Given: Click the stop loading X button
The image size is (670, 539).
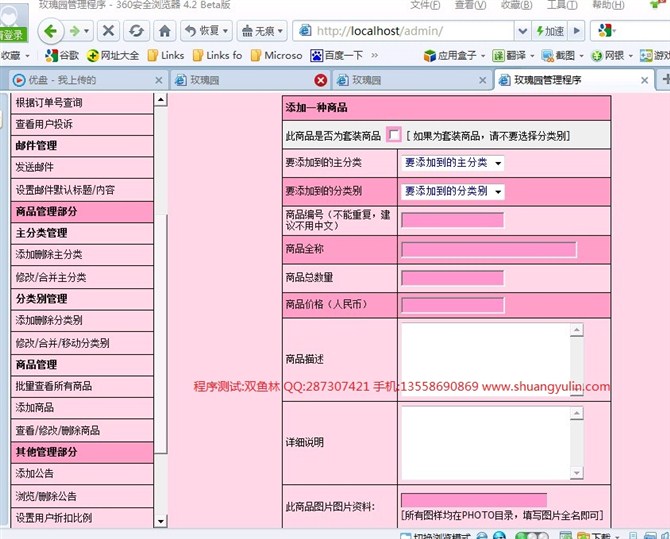Looking at the screenshot, I should pos(109,31).
